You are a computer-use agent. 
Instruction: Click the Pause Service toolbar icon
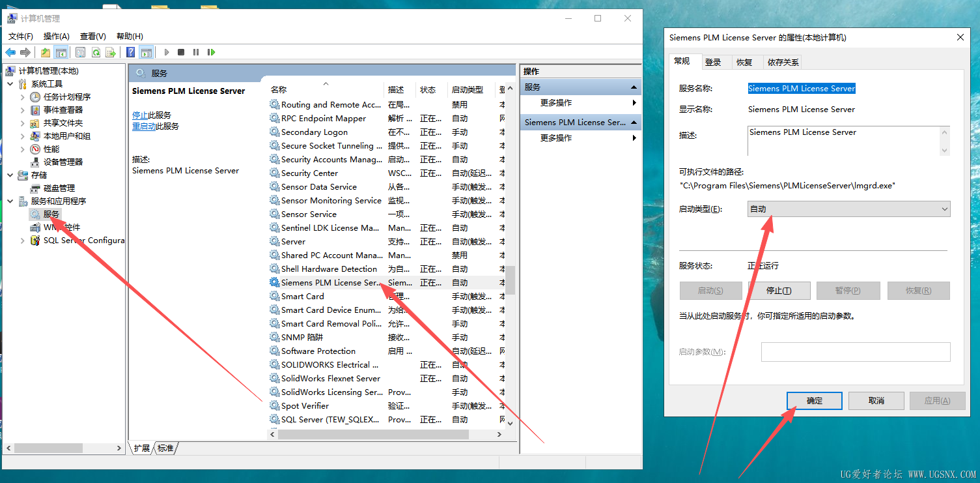[196, 52]
